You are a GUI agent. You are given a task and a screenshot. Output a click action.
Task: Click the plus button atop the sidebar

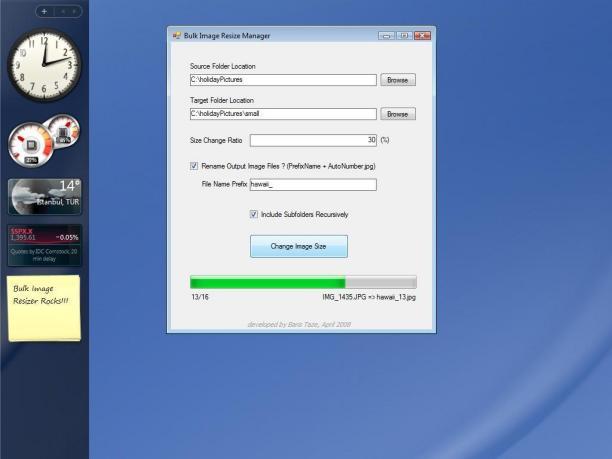(x=44, y=12)
